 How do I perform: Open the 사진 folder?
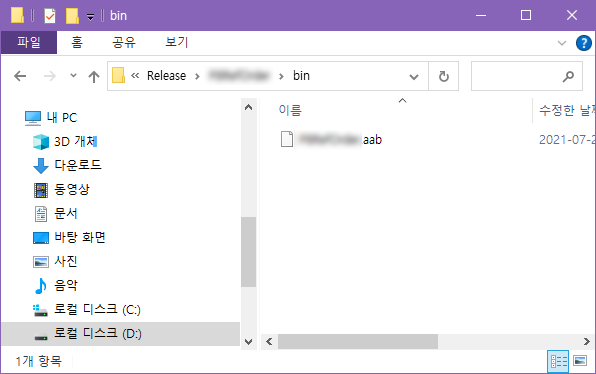pyautogui.click(x=66, y=261)
